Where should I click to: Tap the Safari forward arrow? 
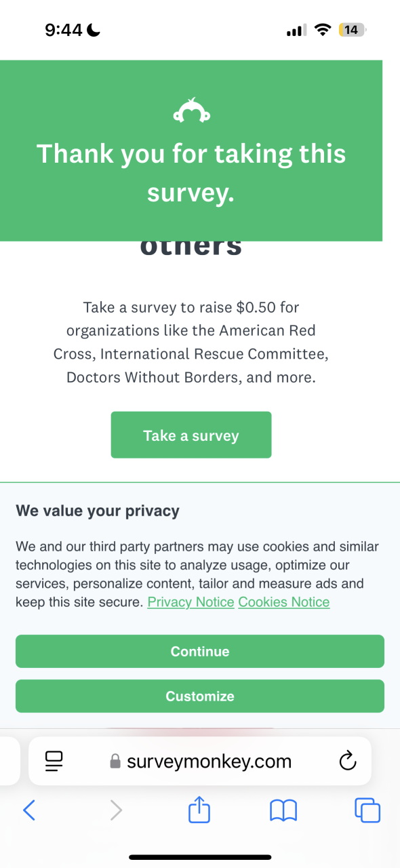116,810
